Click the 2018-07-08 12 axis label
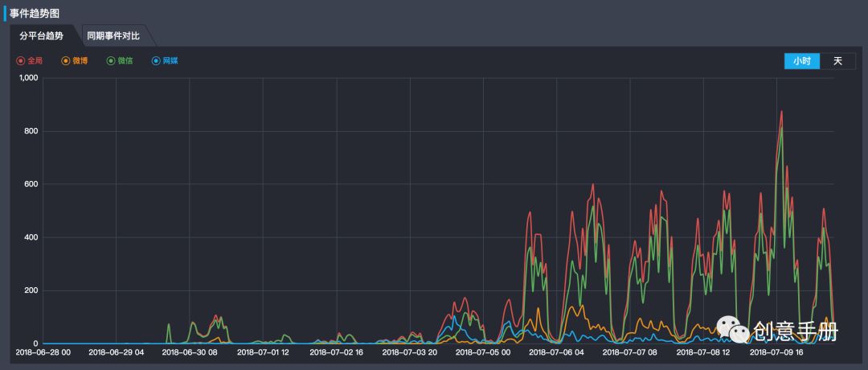Screen dimensions: 868x370 click(703, 351)
